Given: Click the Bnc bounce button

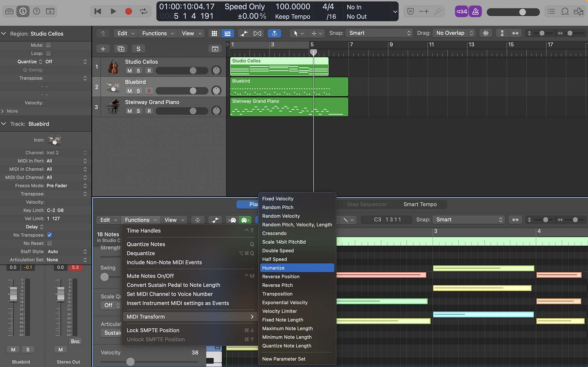Looking at the screenshot, I should (75, 342).
